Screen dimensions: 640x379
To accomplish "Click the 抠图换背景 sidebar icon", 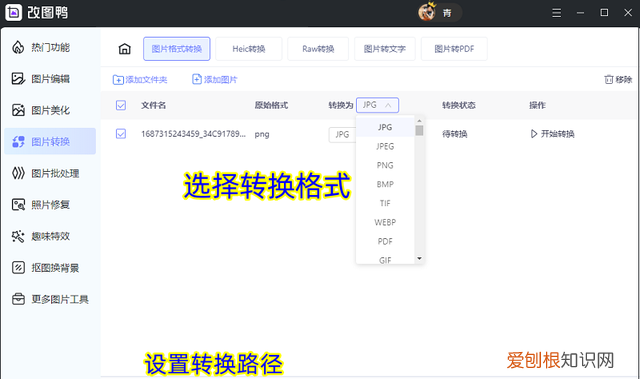I will pos(18,268).
